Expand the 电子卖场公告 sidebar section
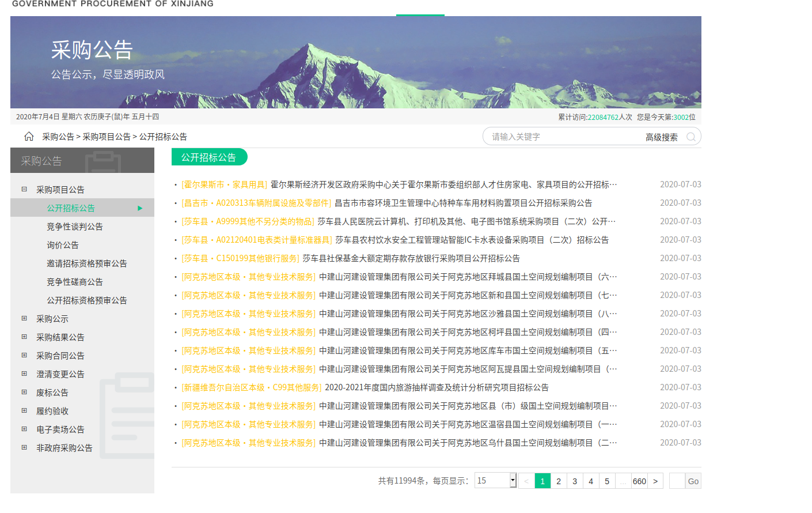 click(24, 429)
